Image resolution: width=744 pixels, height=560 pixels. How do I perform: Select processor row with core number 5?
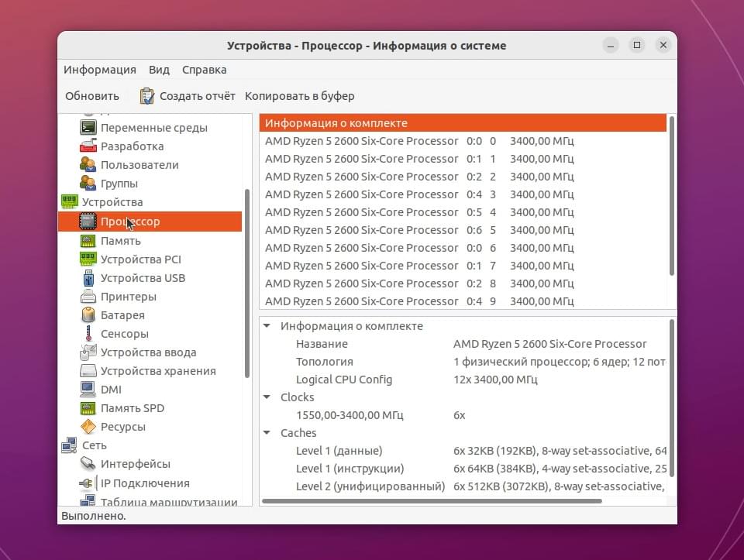pyautogui.click(x=463, y=230)
